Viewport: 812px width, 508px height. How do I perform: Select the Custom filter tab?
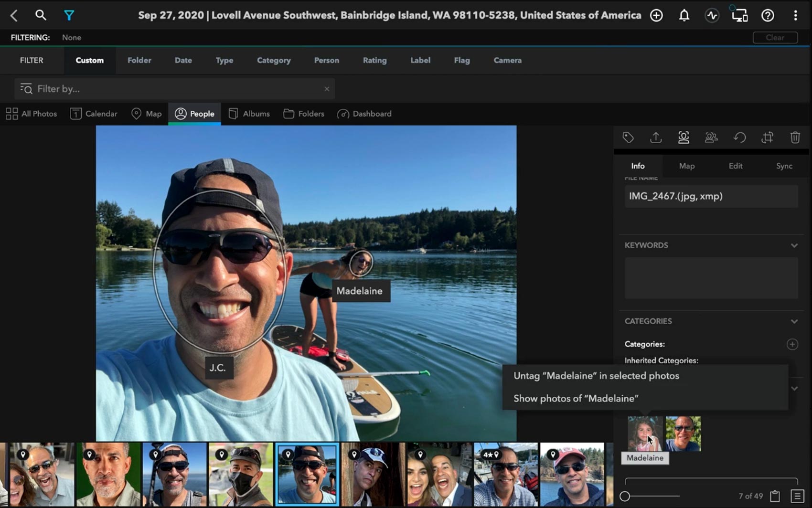90,60
